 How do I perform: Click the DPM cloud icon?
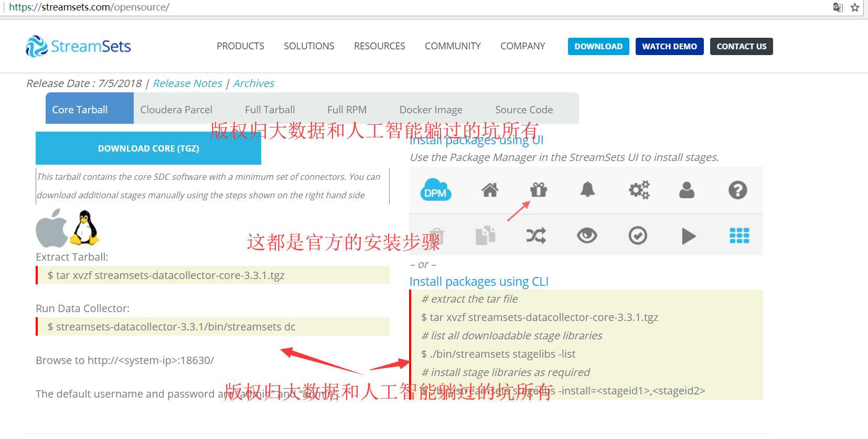click(x=435, y=190)
